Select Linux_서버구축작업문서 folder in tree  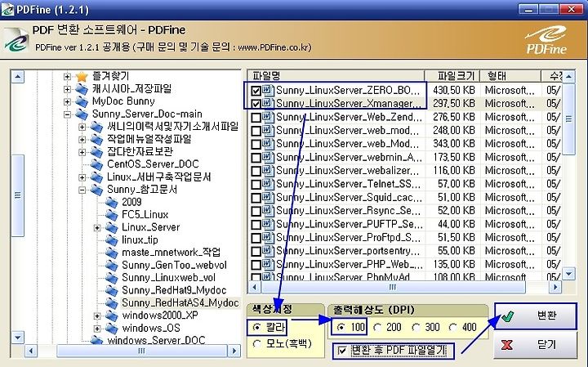tap(159, 177)
